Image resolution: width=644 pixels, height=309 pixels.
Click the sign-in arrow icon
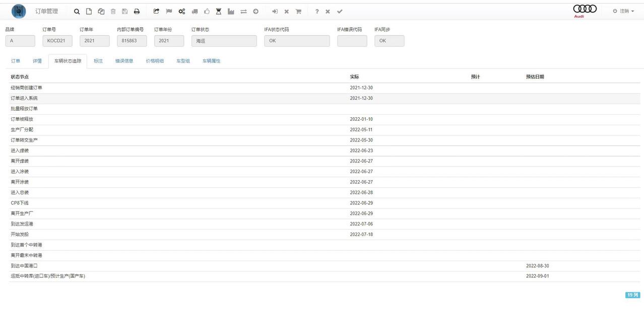pos(275,11)
